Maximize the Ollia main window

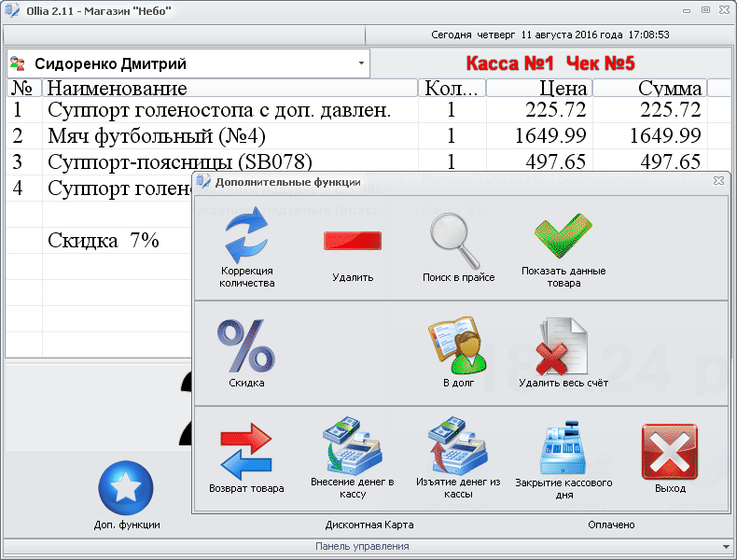tap(705, 10)
